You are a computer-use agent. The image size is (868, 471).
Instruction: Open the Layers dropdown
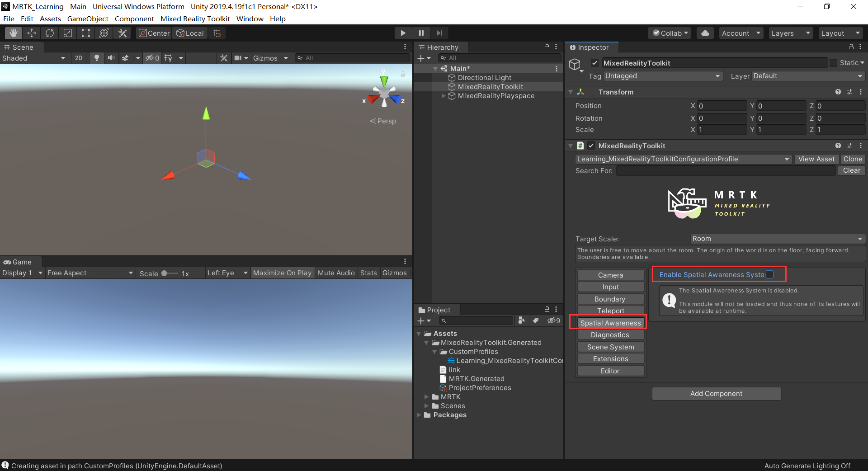790,33
